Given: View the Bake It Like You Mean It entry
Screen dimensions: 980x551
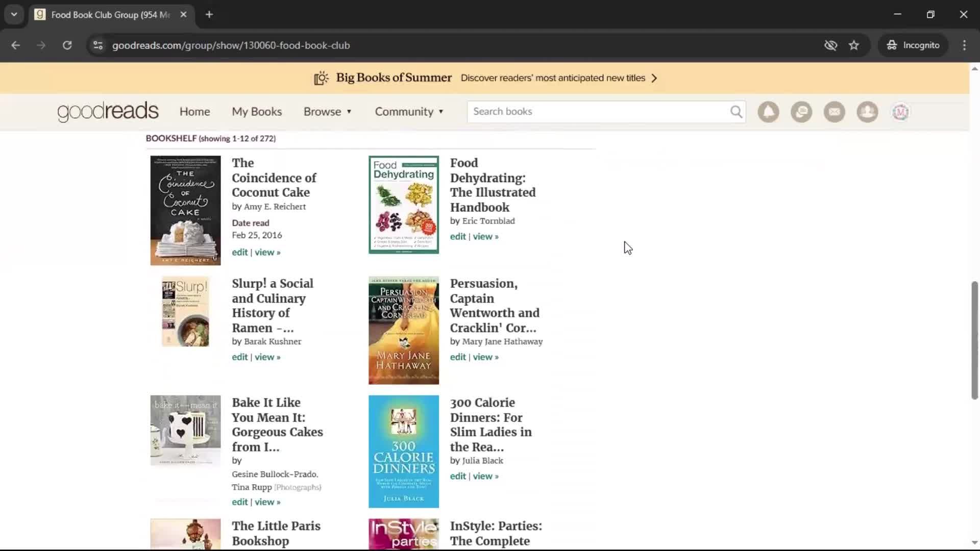Looking at the screenshot, I should tap(267, 502).
